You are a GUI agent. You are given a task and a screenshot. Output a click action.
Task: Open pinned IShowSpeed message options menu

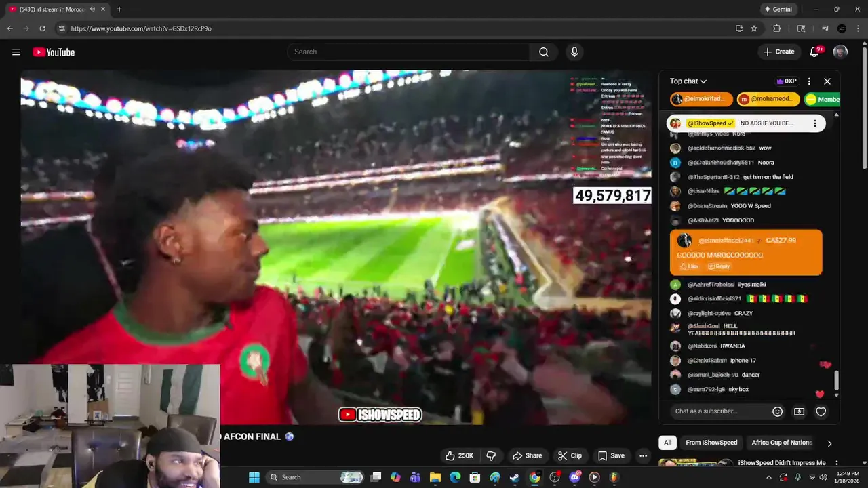click(x=815, y=123)
